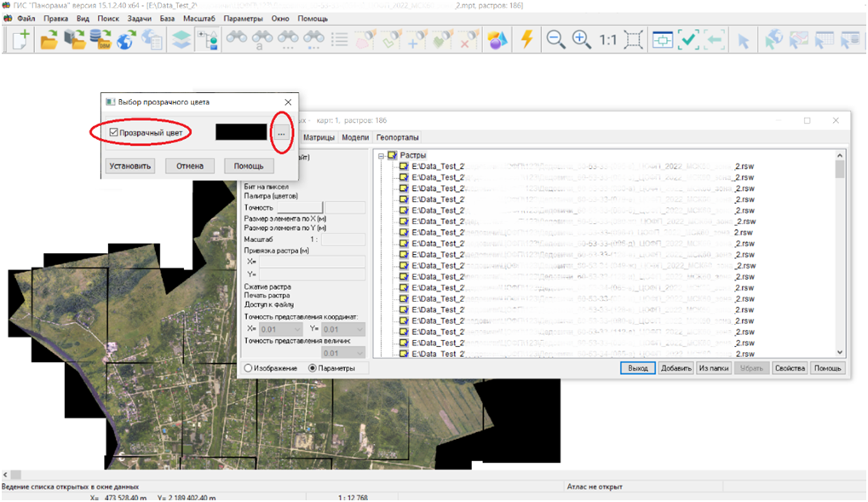Click the yellow lightning bolt icon
Image resolution: width=868 pixels, height=502 pixels.
click(527, 39)
